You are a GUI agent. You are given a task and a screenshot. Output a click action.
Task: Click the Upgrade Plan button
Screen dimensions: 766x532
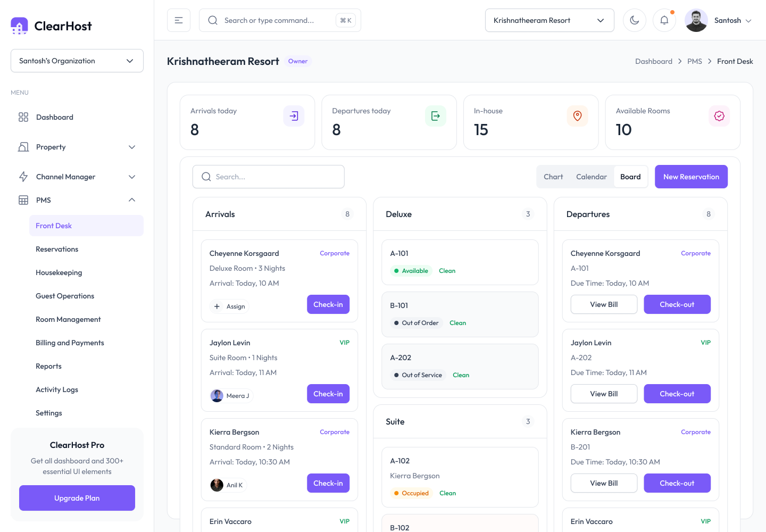pyautogui.click(x=77, y=498)
